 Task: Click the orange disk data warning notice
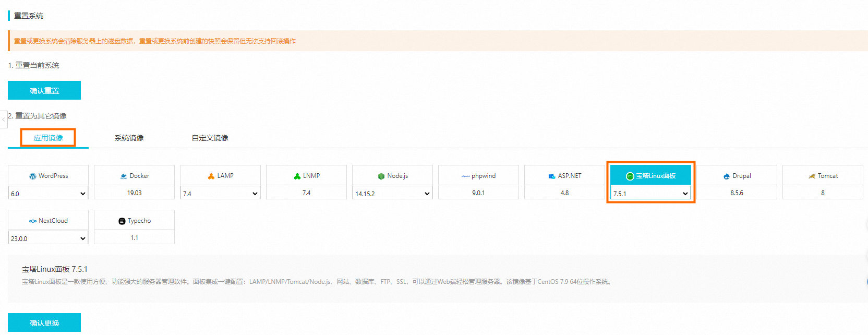click(438, 41)
